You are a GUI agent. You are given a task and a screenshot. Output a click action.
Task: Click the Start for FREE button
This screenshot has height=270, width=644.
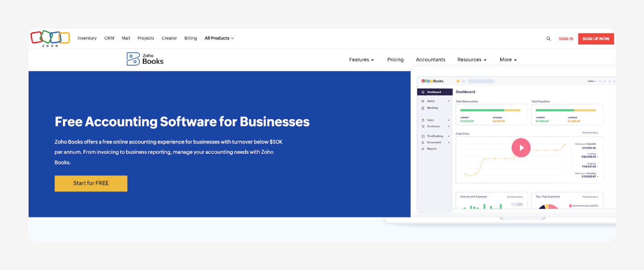tap(91, 183)
